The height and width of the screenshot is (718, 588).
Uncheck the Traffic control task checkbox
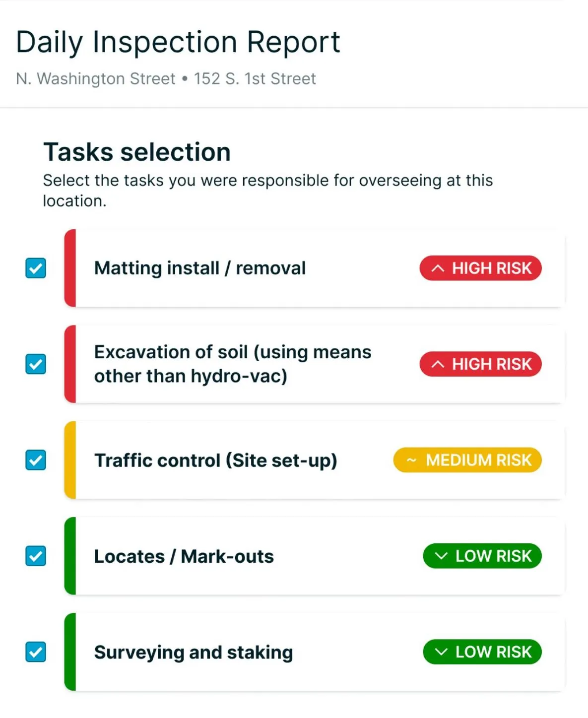coord(36,460)
